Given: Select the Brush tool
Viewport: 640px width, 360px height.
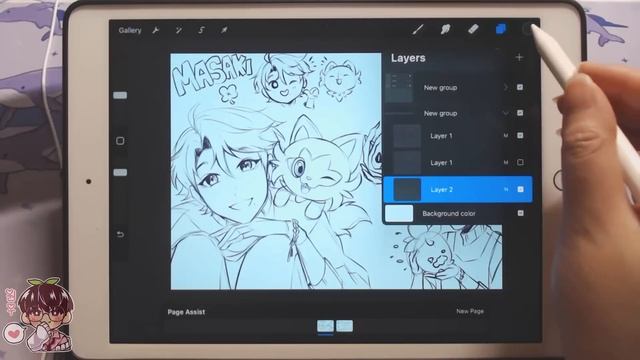Looking at the screenshot, I should [418, 29].
